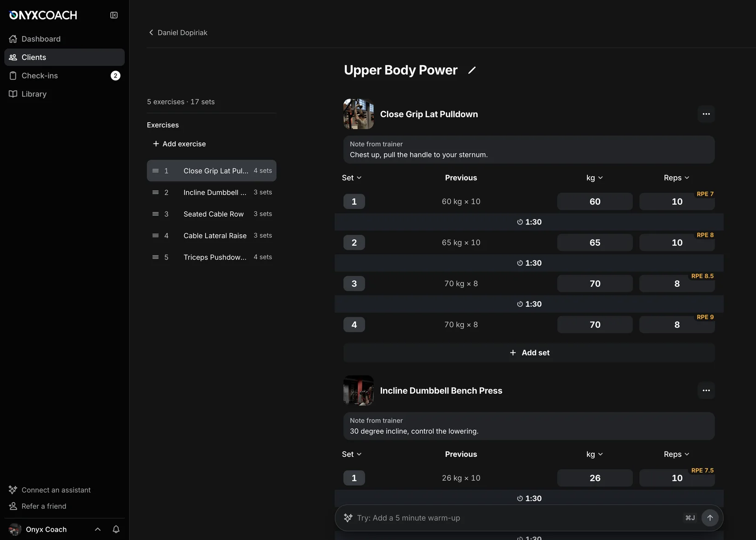Expand Onyx Coach account menu chevron
This screenshot has width=756, height=540.
tap(98, 529)
